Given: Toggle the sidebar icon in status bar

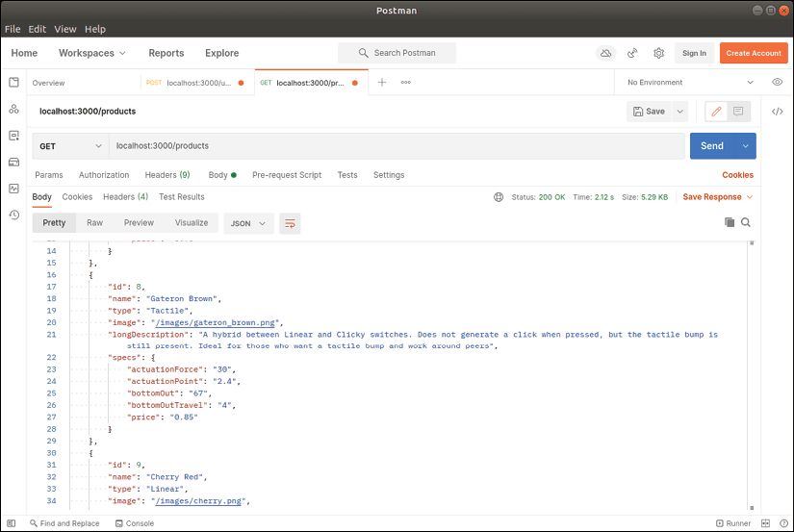Looking at the screenshot, I should click(x=12, y=523).
